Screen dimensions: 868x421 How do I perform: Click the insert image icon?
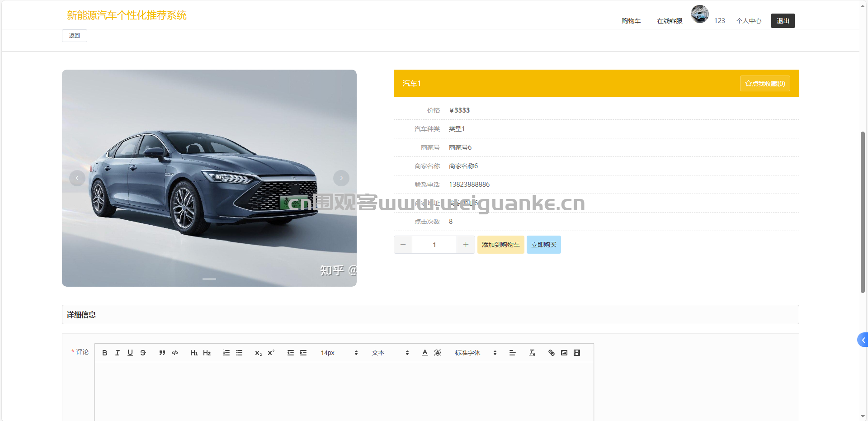564,353
